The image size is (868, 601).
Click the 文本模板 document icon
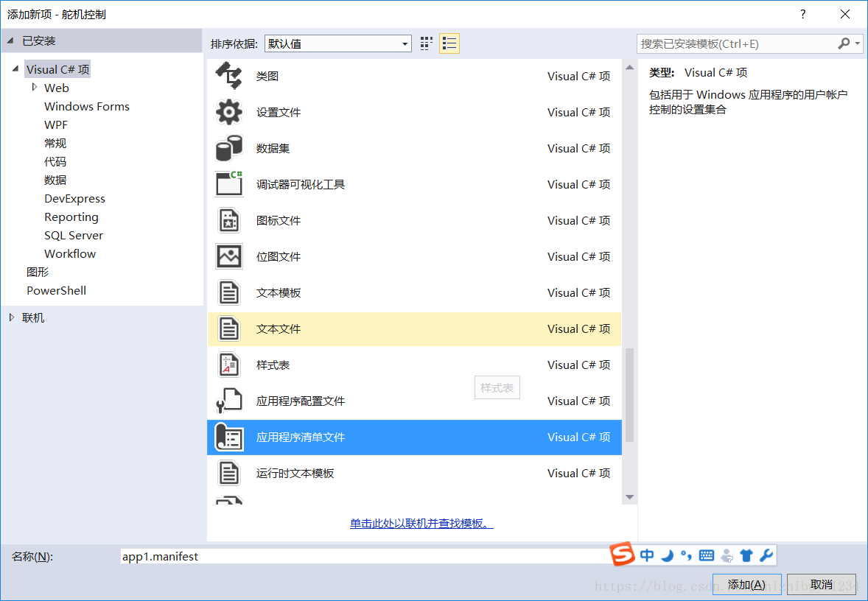[x=228, y=292]
